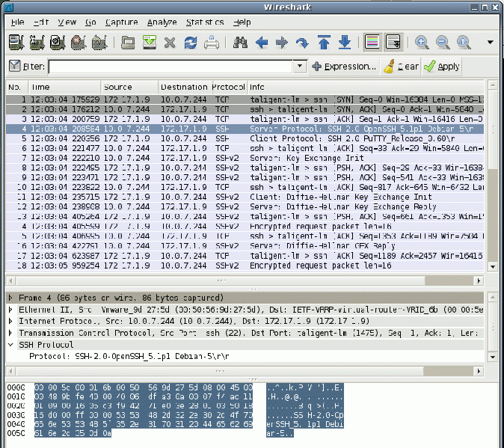Reset zoom to normal size icon
This screenshot has width=504, height=448.
464,43
